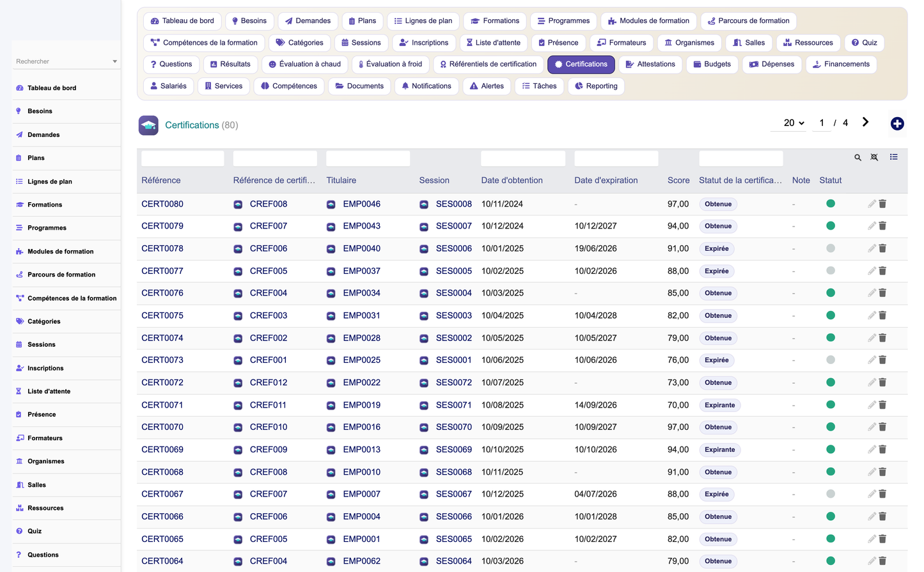Open titulaire EMP0046 link

(x=361, y=204)
